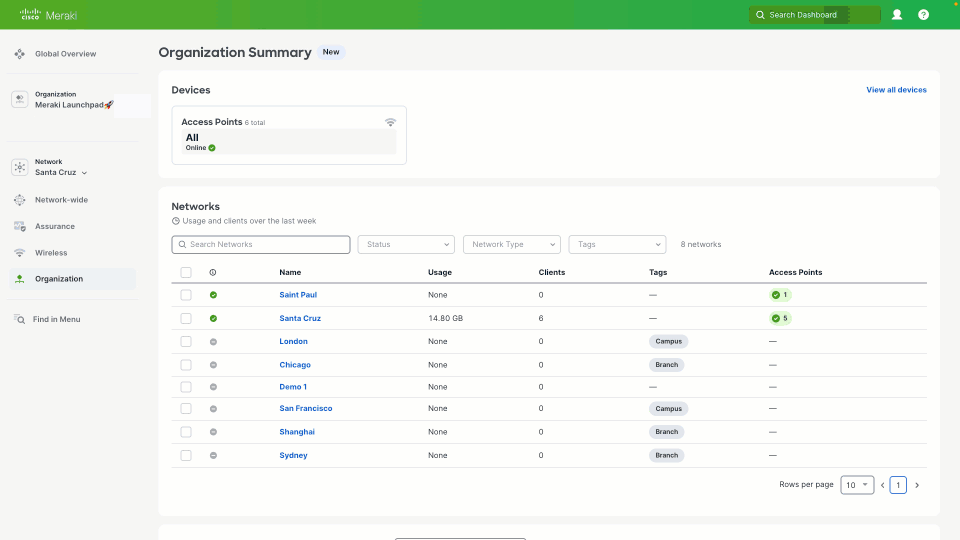
Task: Expand the Santa Cruz network selector
Action: point(61,172)
